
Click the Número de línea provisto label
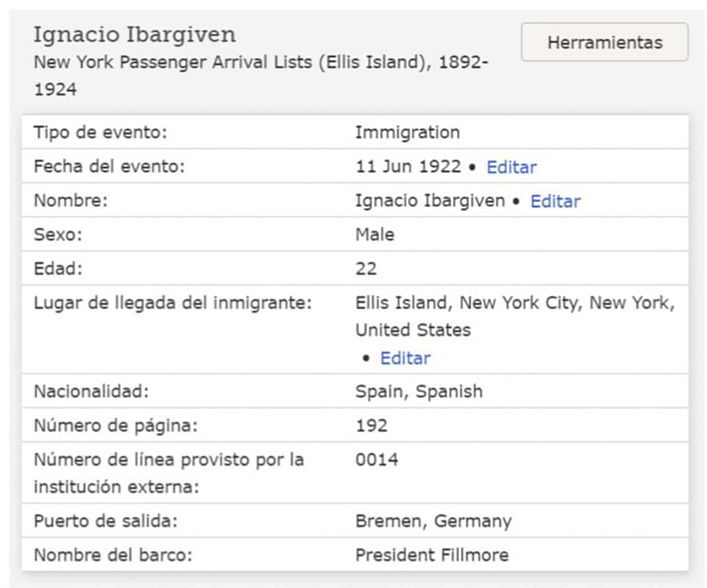pos(168,460)
